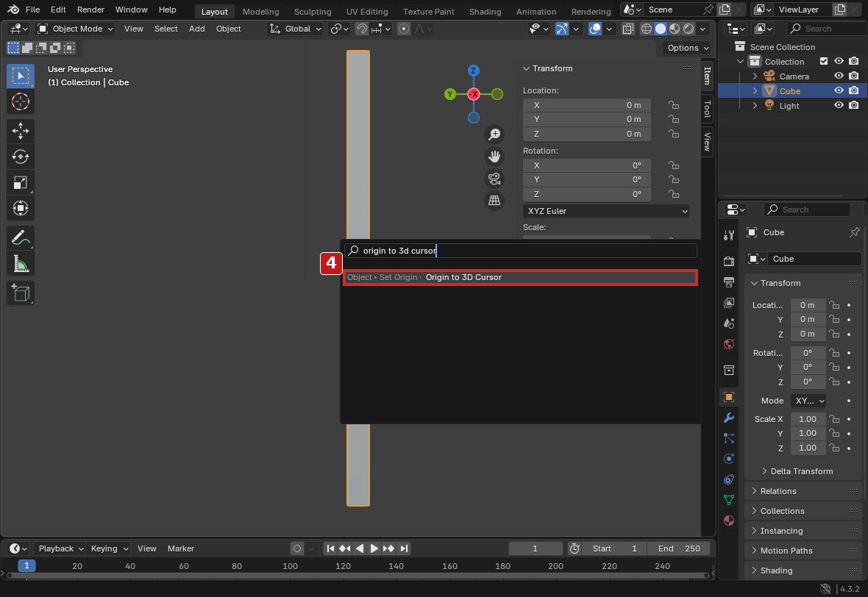Jump to the end frame
The width and height of the screenshot is (868, 597).
(x=404, y=548)
